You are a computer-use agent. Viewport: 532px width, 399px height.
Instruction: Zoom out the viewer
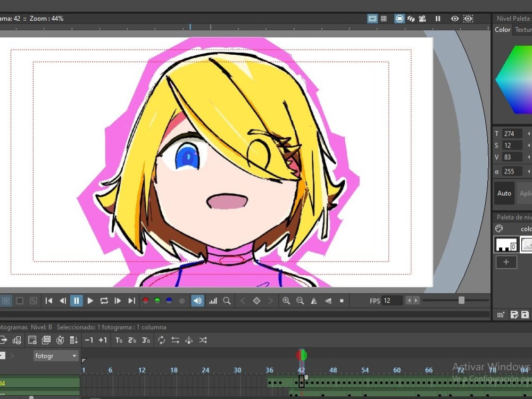(x=300, y=301)
